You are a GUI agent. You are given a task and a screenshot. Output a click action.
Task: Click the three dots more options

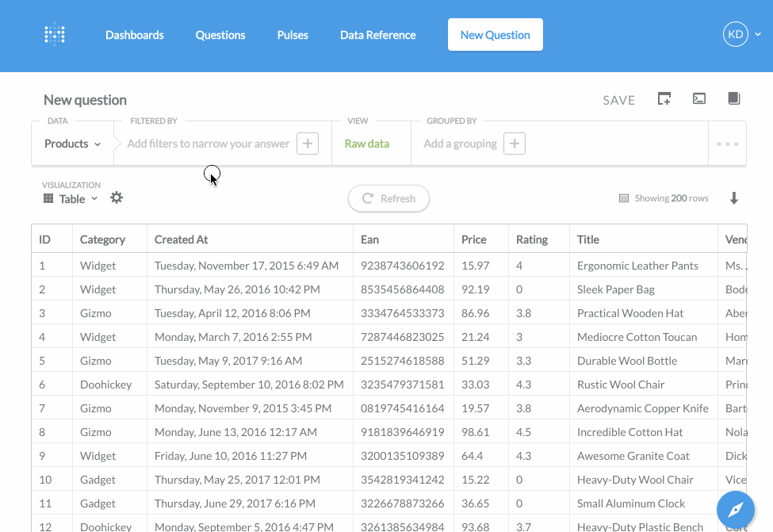click(727, 144)
